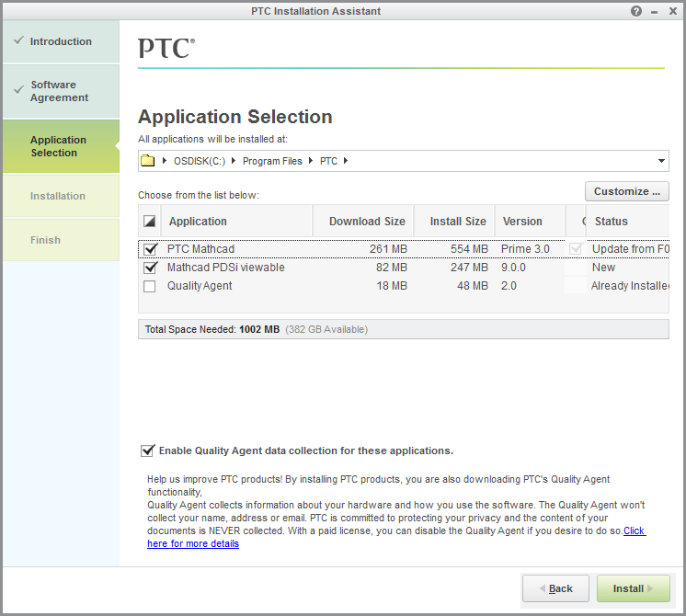Click the 82 MB download size cell

click(392, 268)
